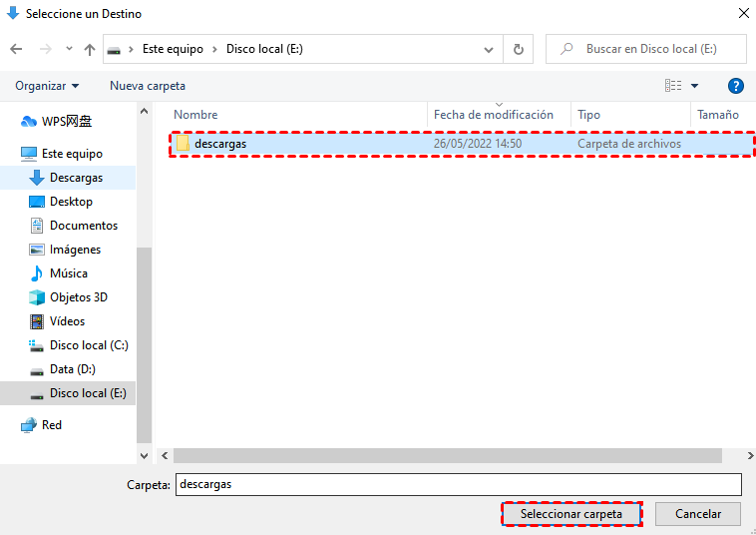Open Documentos in the sidebar
This screenshot has width=756, height=535.
(84, 226)
